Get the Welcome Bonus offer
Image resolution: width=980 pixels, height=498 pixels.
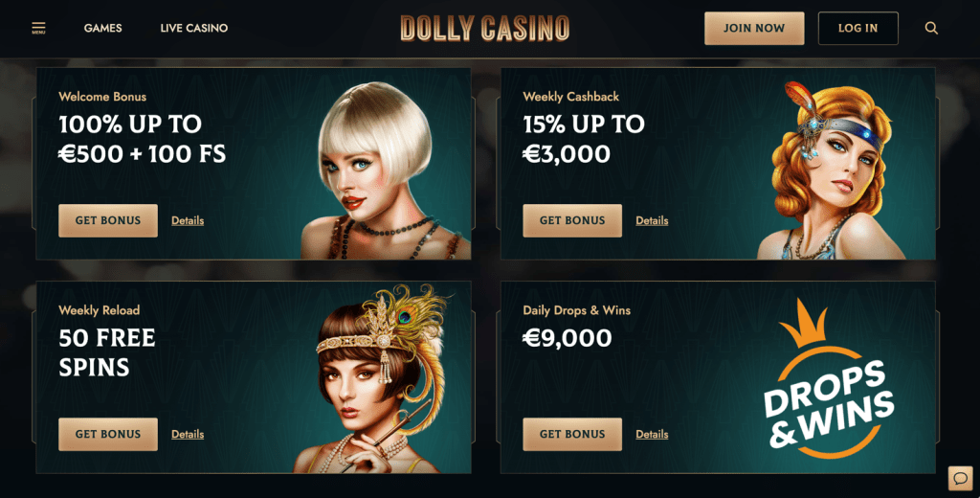click(x=108, y=220)
